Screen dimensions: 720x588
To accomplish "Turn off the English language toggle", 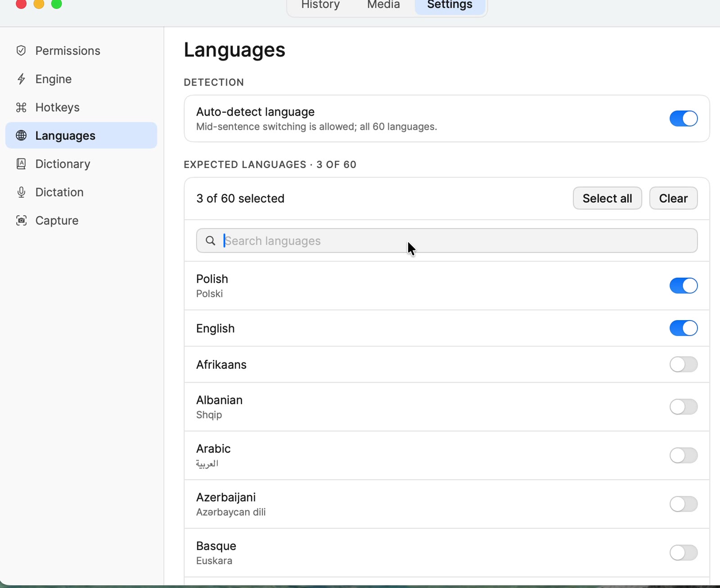I will pyautogui.click(x=684, y=328).
